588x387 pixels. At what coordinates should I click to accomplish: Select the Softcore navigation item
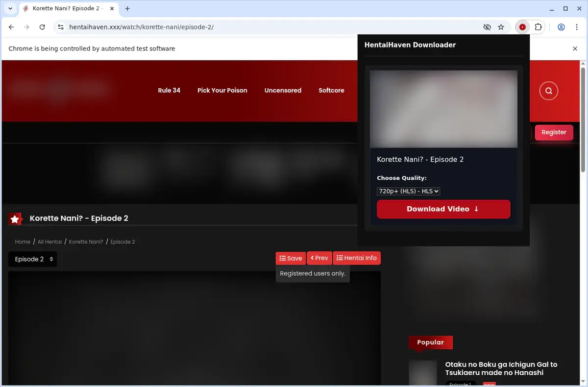point(331,90)
